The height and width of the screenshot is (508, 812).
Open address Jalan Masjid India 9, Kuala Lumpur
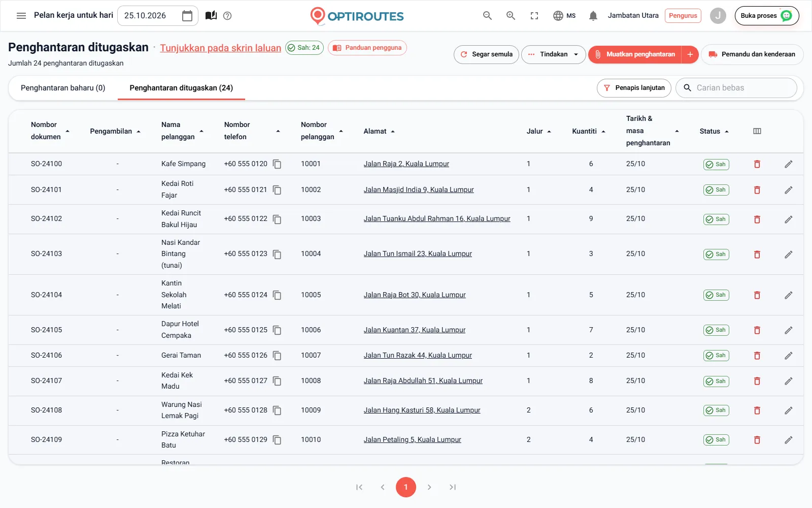point(419,190)
